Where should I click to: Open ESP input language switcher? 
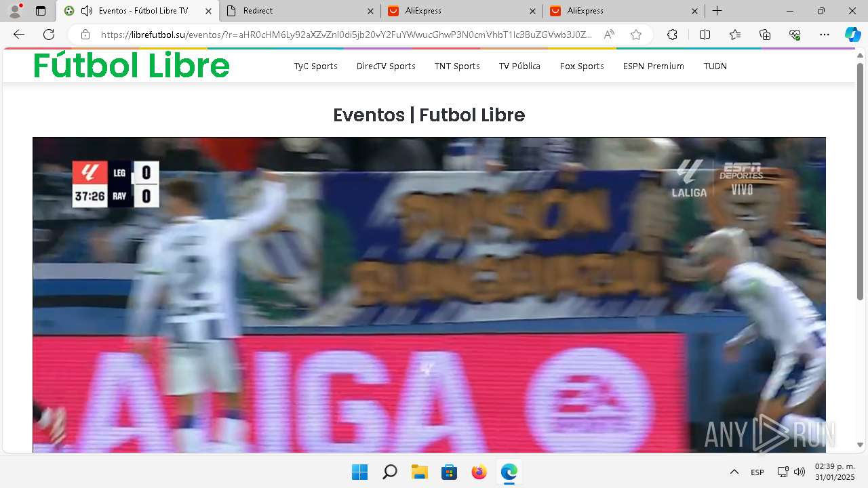[757, 472]
